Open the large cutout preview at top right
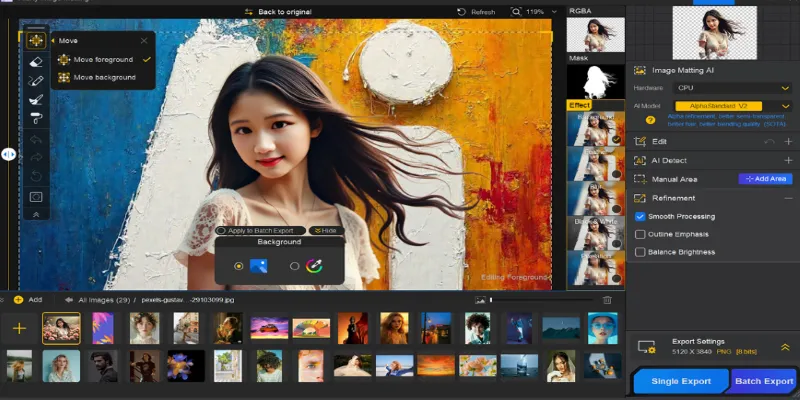 click(714, 33)
